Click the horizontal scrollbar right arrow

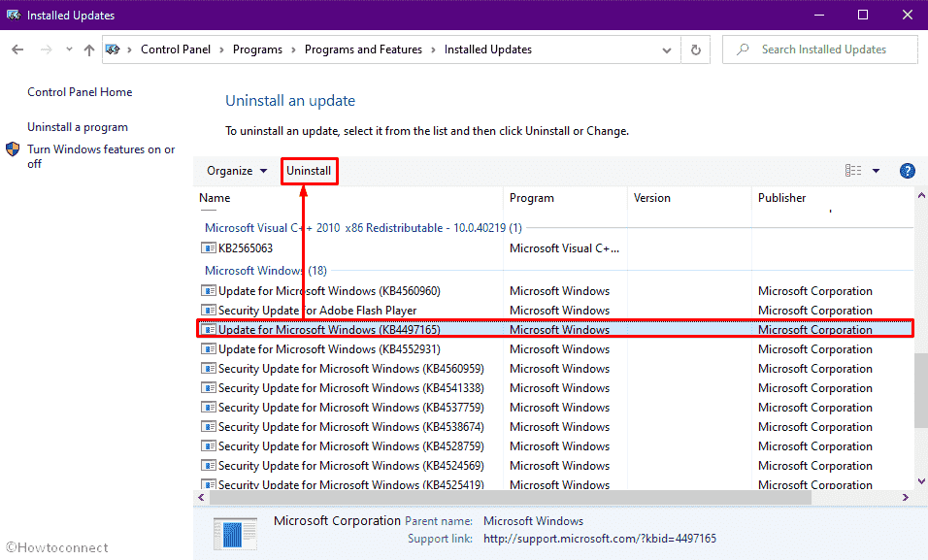click(x=906, y=498)
